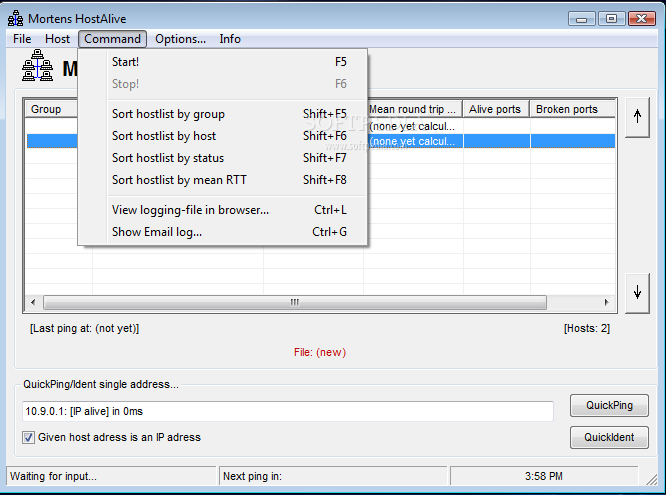Click the window resize grip
Image resolution: width=666 pixels, height=495 pixels.
651,479
